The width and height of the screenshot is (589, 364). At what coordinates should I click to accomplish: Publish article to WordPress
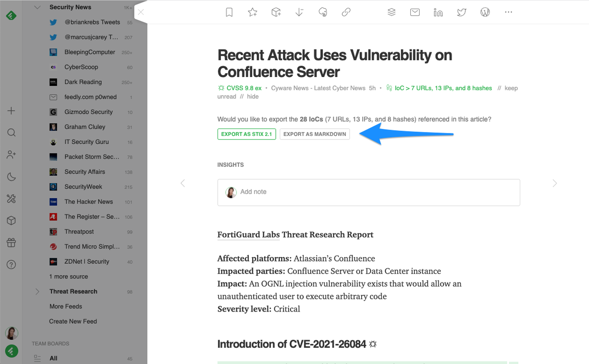(x=485, y=12)
